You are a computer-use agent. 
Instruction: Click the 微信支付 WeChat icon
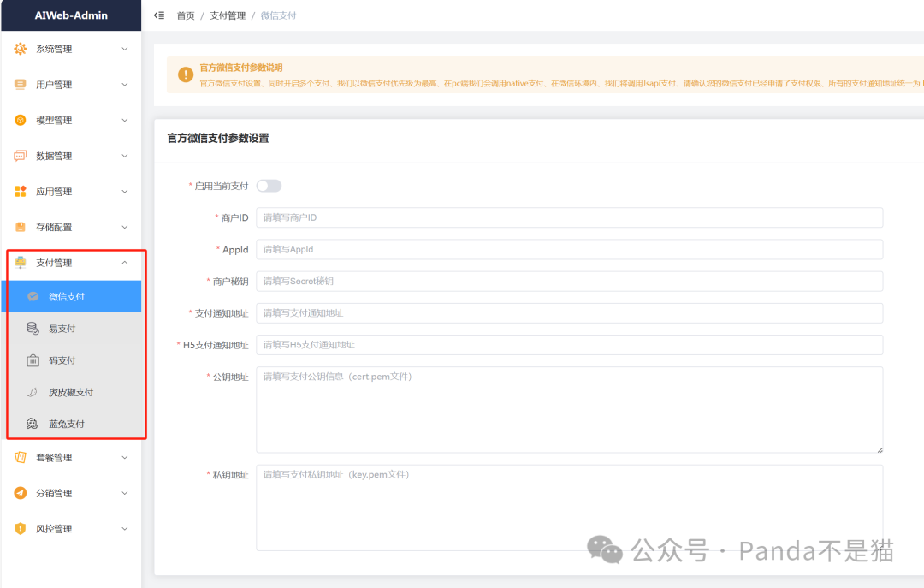(x=33, y=296)
